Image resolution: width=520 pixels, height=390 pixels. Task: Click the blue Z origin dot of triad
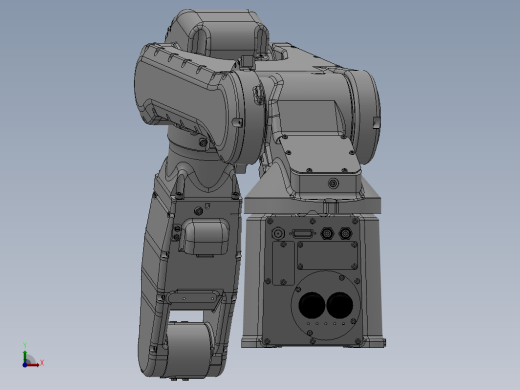pyautogui.click(x=25, y=365)
